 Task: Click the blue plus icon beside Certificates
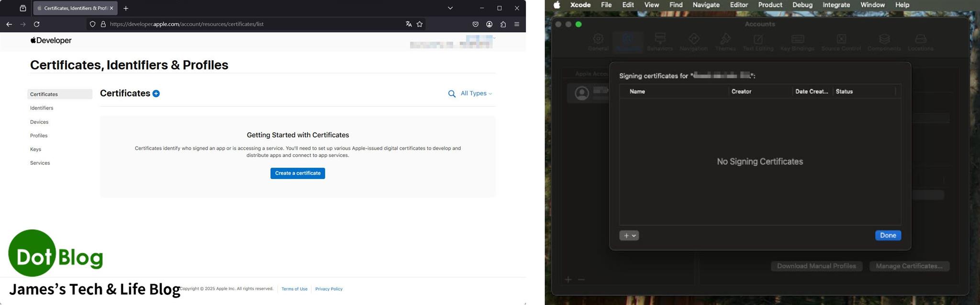pos(156,93)
